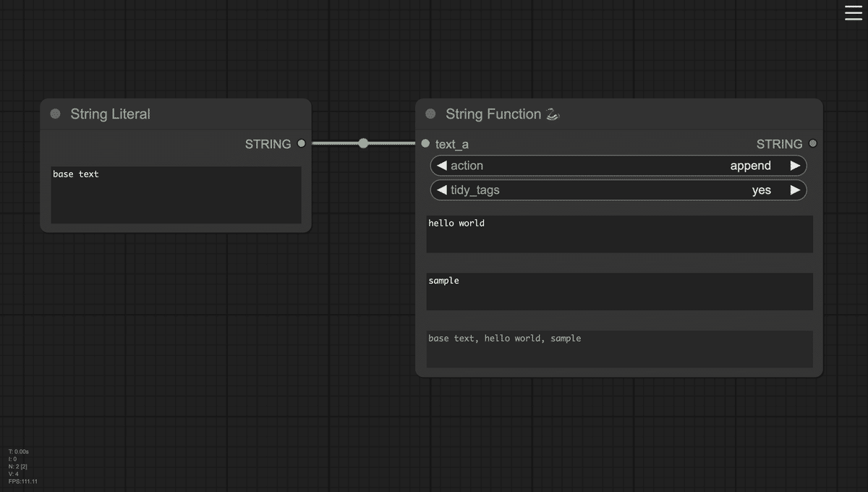
Task: Switch action to previous value with left arrow
Action: coord(442,166)
